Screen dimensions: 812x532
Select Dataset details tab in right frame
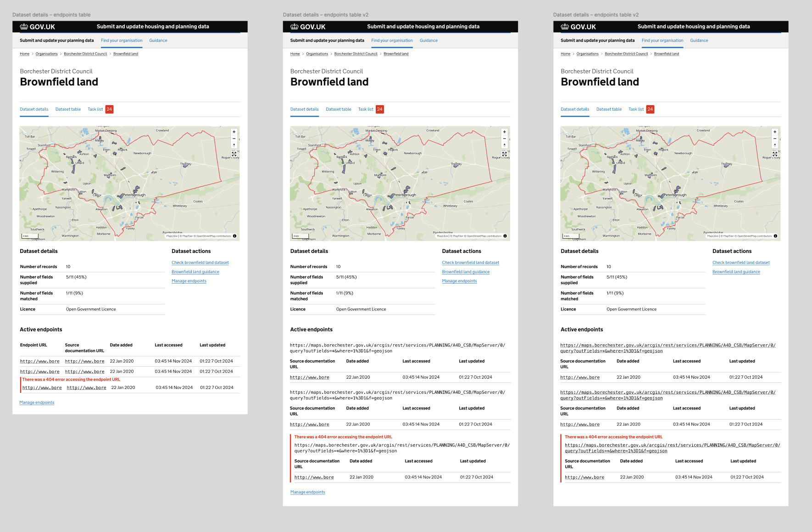point(575,109)
